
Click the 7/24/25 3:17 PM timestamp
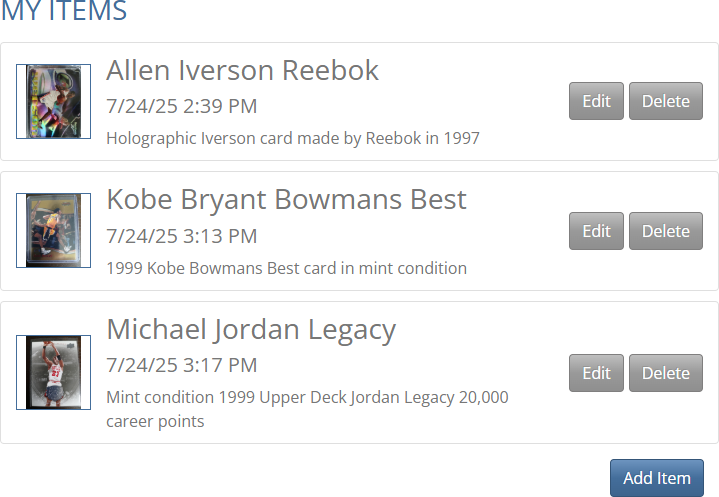tap(181, 365)
